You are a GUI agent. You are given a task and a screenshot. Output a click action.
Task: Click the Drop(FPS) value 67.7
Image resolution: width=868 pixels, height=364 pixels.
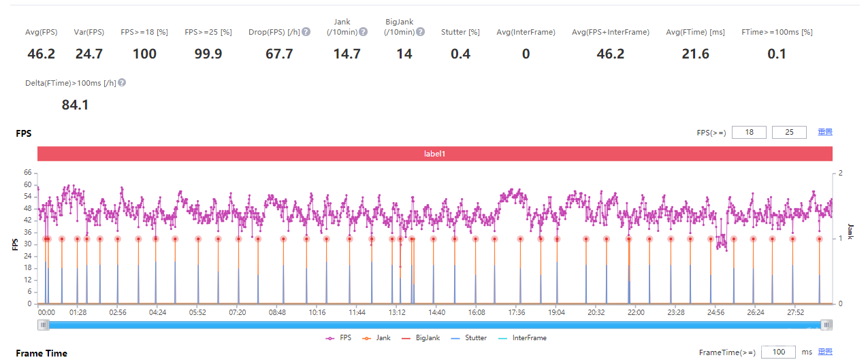pyautogui.click(x=279, y=54)
